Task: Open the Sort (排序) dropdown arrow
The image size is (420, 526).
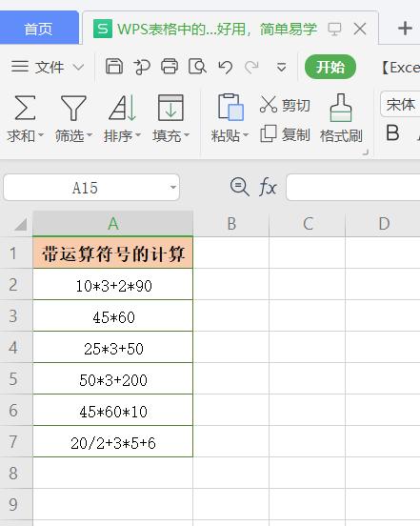Action: [138, 135]
